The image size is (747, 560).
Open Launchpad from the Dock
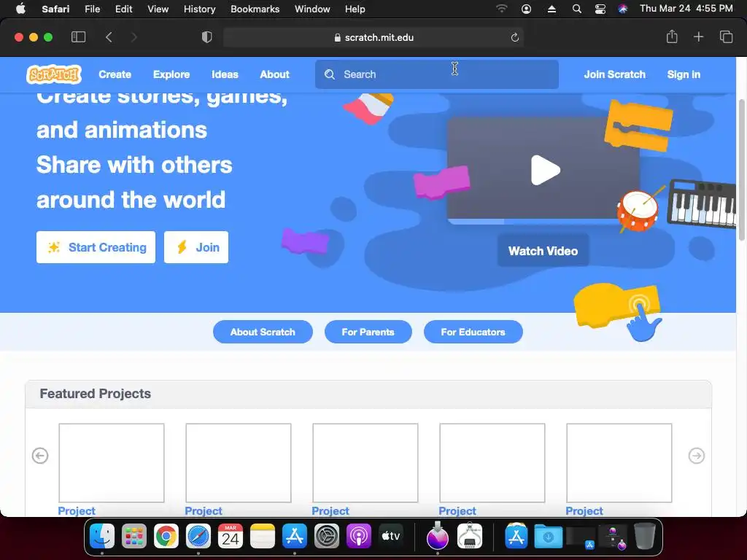point(134,536)
